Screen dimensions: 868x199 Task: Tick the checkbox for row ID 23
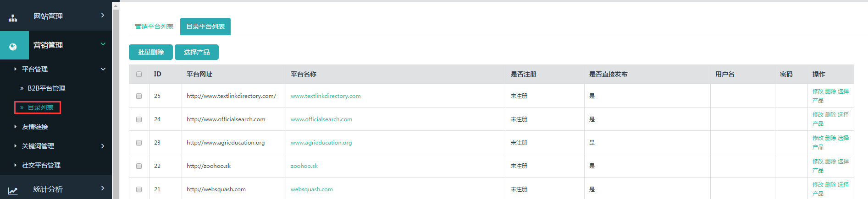(139, 143)
